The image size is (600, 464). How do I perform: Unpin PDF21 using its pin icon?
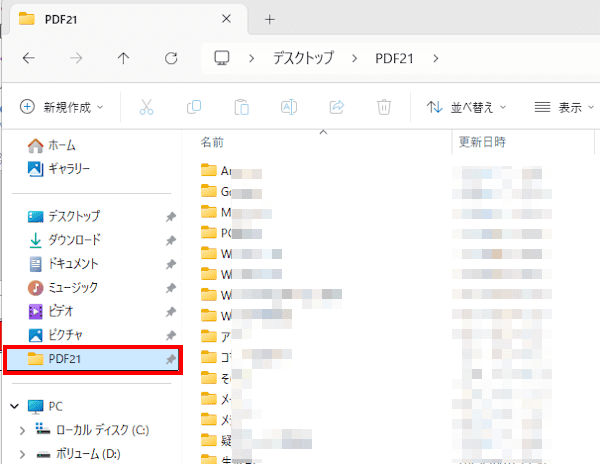click(170, 359)
